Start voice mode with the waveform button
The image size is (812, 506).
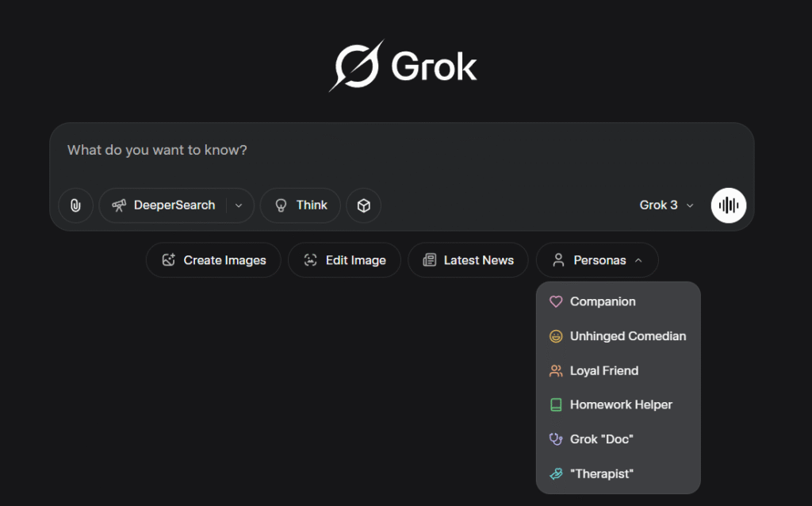click(728, 205)
